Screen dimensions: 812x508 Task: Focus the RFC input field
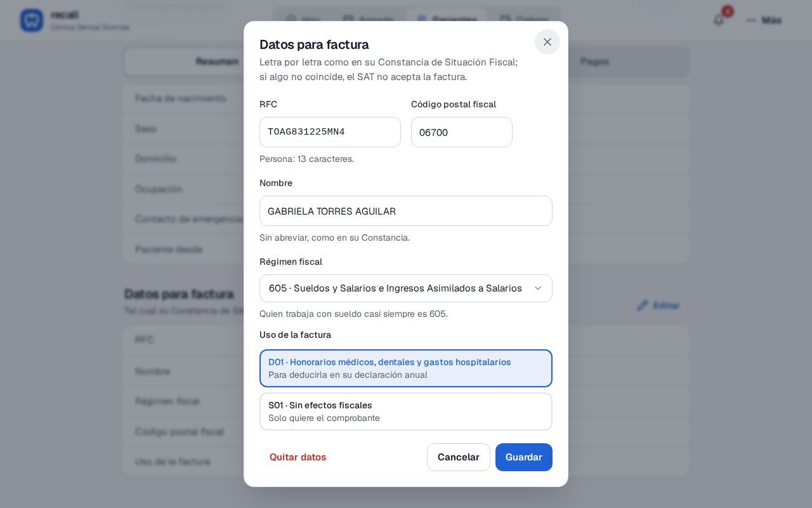pos(330,132)
